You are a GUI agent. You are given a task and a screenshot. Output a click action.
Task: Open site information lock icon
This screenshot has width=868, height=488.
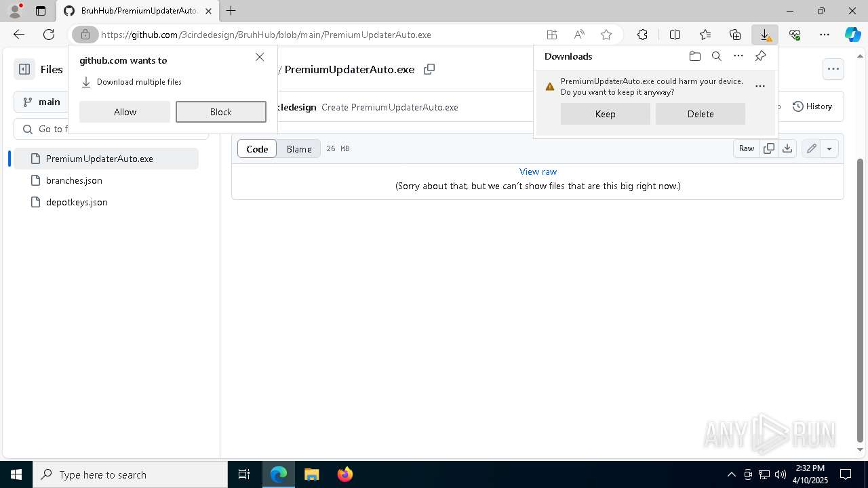pyautogui.click(x=85, y=35)
